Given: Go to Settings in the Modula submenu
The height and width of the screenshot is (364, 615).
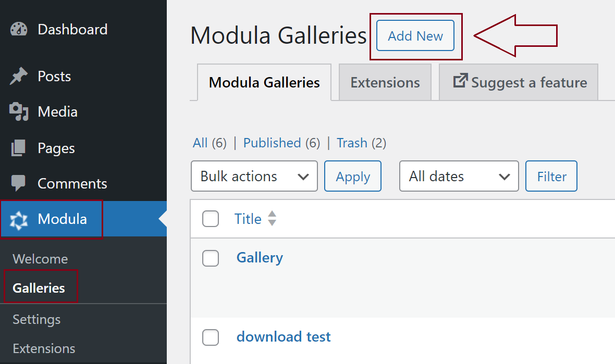Looking at the screenshot, I should 36,319.
